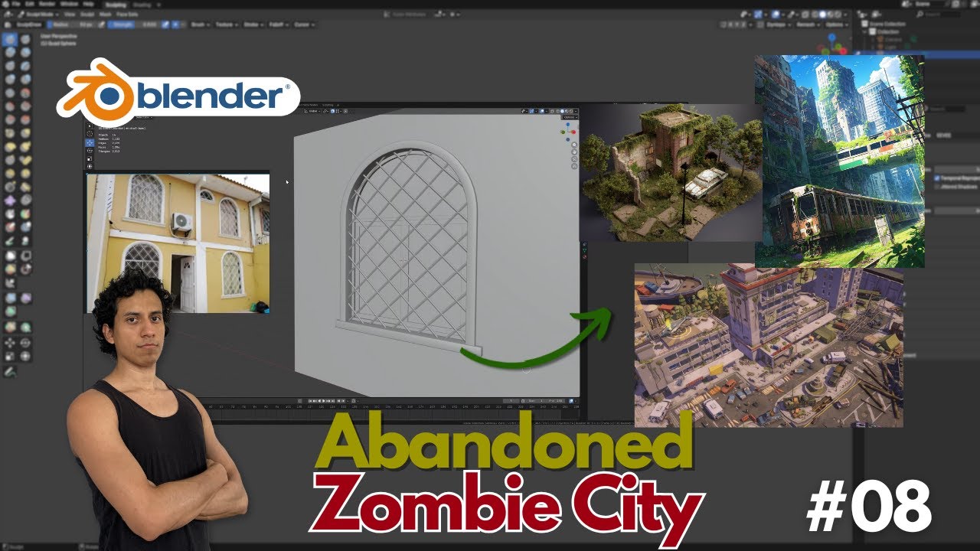This screenshot has width=980, height=551.
Task: Select the Clay Strips sculpt brush
Action: tap(25, 53)
